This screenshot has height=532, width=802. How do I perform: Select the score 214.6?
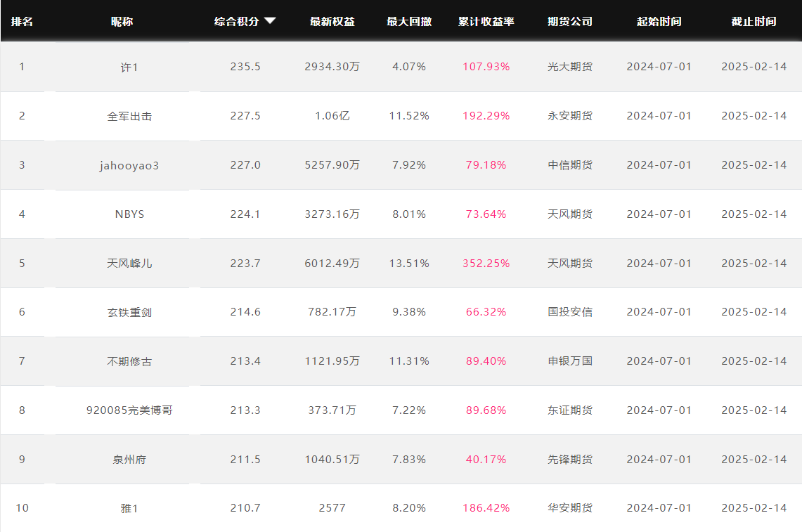(245, 311)
